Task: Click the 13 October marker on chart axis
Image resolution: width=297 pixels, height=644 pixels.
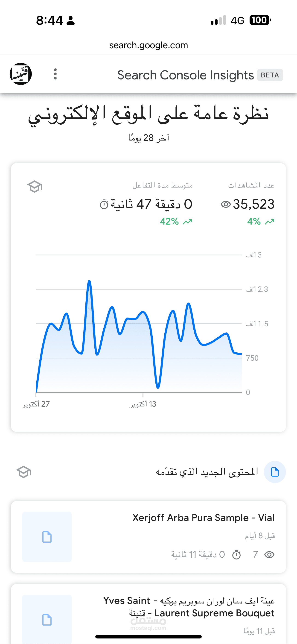Action: coord(143,404)
